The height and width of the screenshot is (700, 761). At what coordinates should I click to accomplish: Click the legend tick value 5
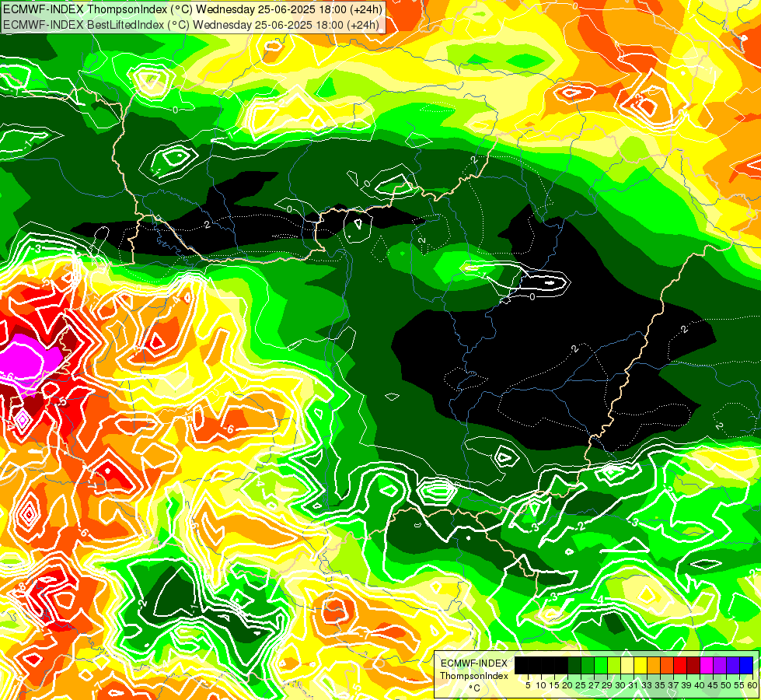(x=528, y=685)
